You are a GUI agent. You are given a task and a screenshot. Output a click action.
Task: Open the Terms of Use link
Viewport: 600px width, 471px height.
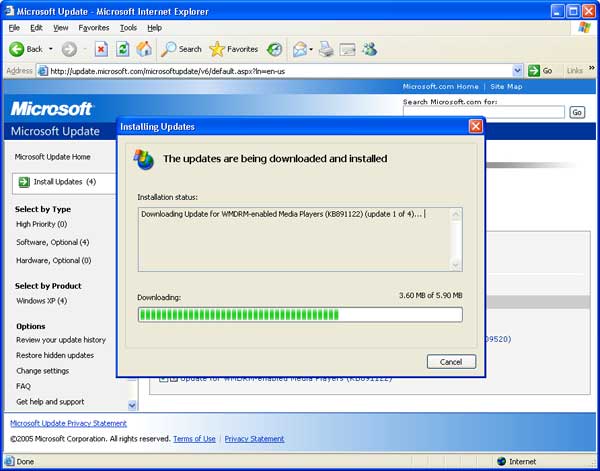[194, 438]
